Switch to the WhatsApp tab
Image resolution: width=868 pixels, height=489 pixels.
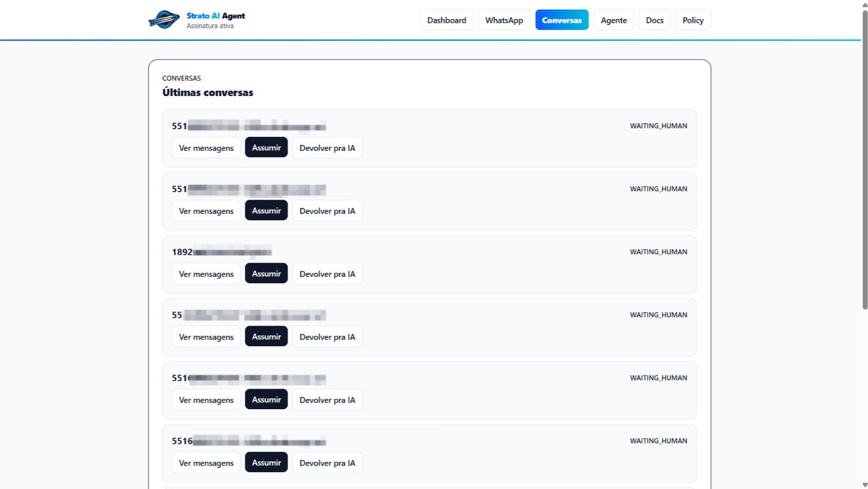504,20
